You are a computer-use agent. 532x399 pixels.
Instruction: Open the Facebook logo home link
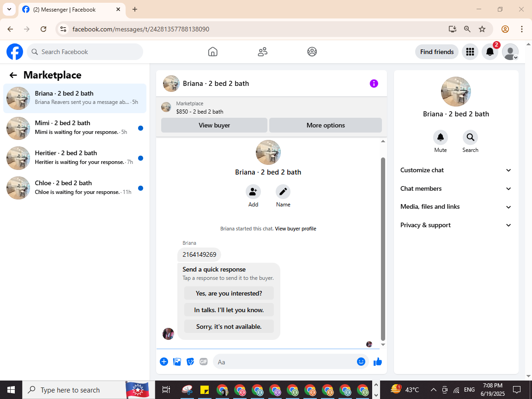click(x=15, y=52)
